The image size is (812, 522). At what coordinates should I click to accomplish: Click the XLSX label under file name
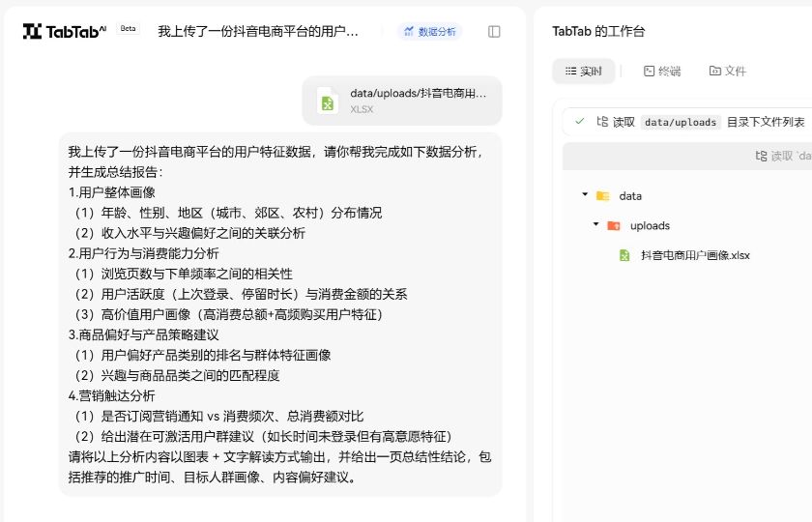[362, 109]
